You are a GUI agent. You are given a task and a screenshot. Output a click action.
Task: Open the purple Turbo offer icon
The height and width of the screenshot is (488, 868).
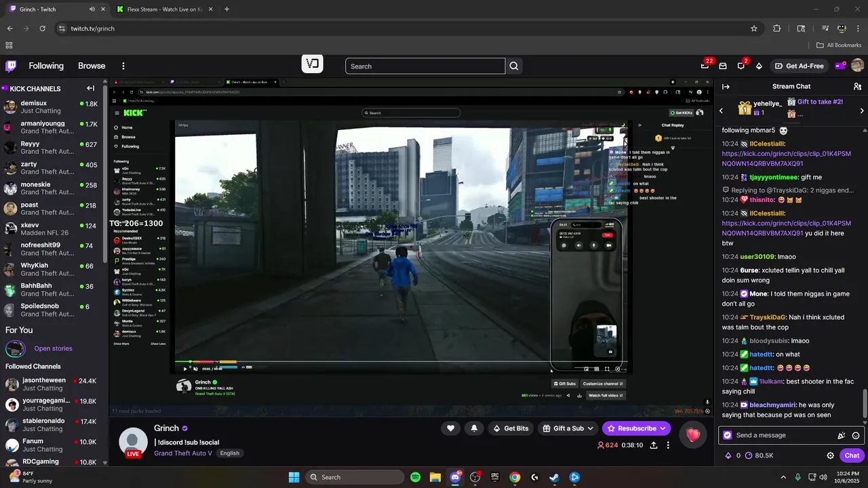(x=840, y=66)
